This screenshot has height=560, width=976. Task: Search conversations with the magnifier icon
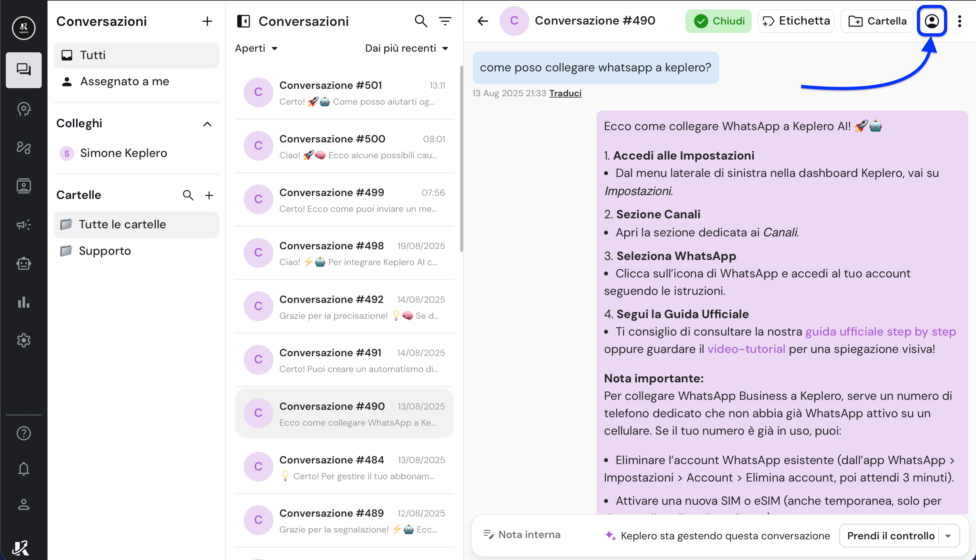421,21
